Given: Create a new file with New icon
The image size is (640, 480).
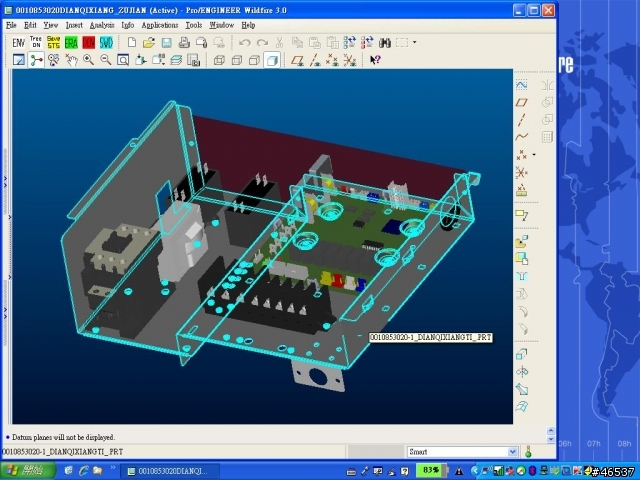Looking at the screenshot, I should [x=132, y=42].
